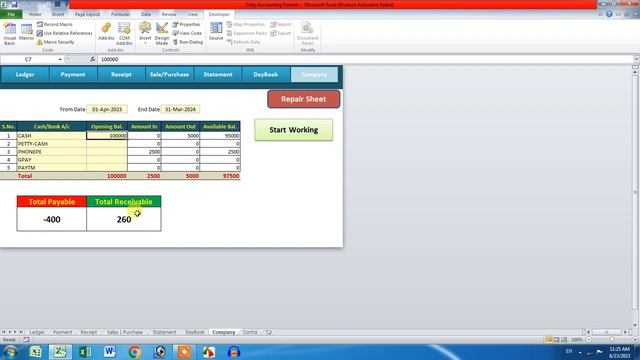Screen dimensions: 640x360
Task: Toggle Design Mode
Action: (162, 33)
